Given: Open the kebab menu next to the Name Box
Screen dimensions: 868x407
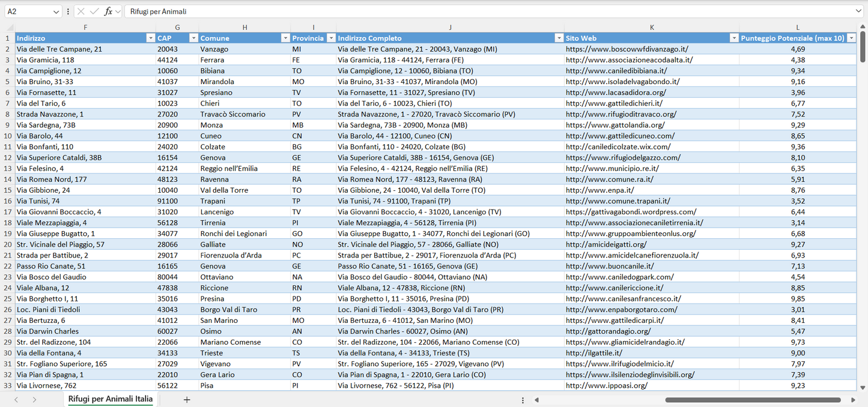Looking at the screenshot, I should click(68, 11).
